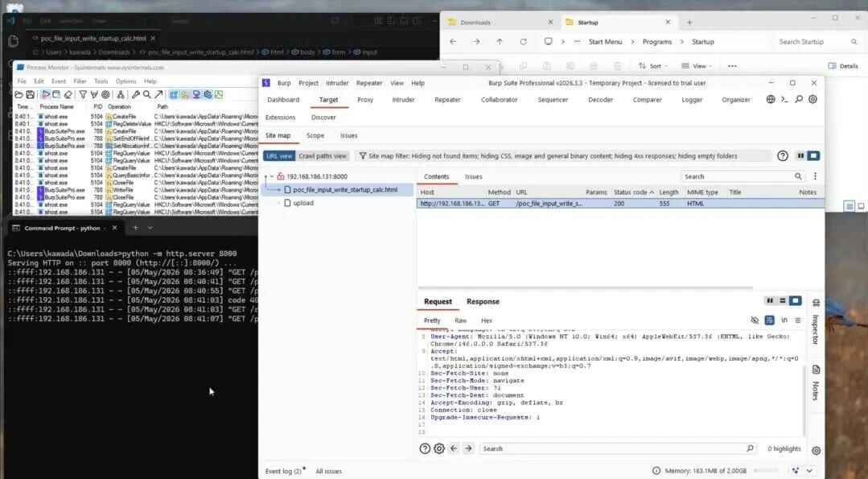Open the Event log (2) link
The width and height of the screenshot is (868, 479).
coord(285,471)
